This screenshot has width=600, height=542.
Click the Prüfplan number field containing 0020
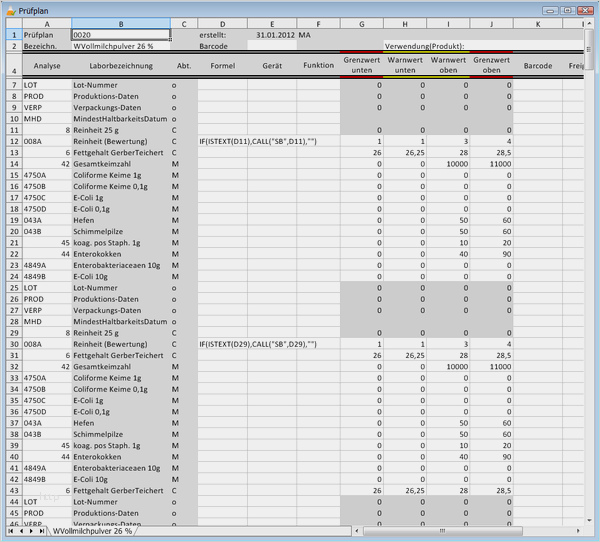tap(121, 35)
